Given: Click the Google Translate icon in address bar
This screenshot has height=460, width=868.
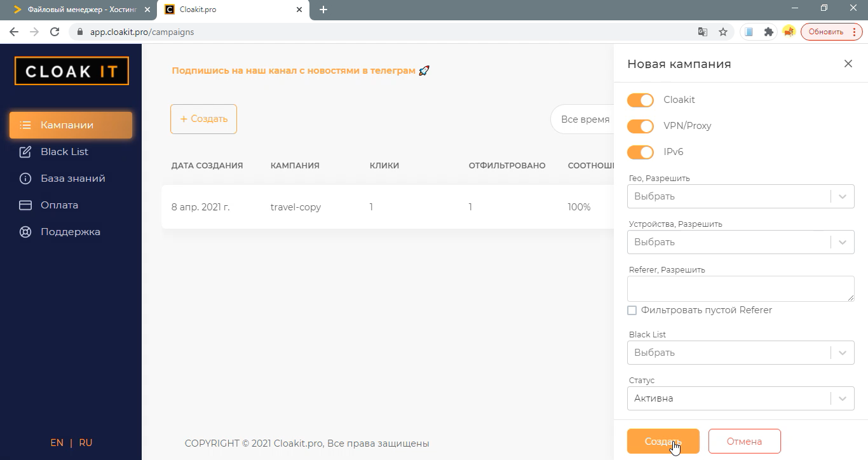Looking at the screenshot, I should click(x=703, y=31).
